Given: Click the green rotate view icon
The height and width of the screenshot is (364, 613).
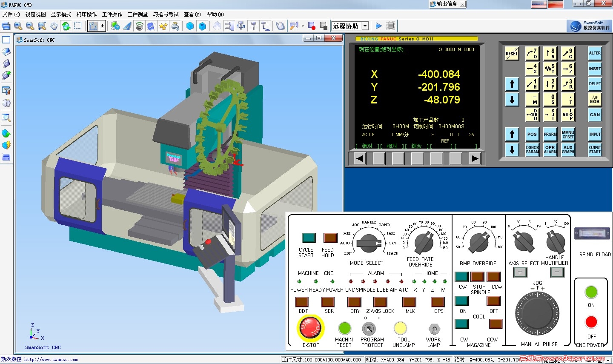Looking at the screenshot, I should pyautogui.click(x=66, y=26).
